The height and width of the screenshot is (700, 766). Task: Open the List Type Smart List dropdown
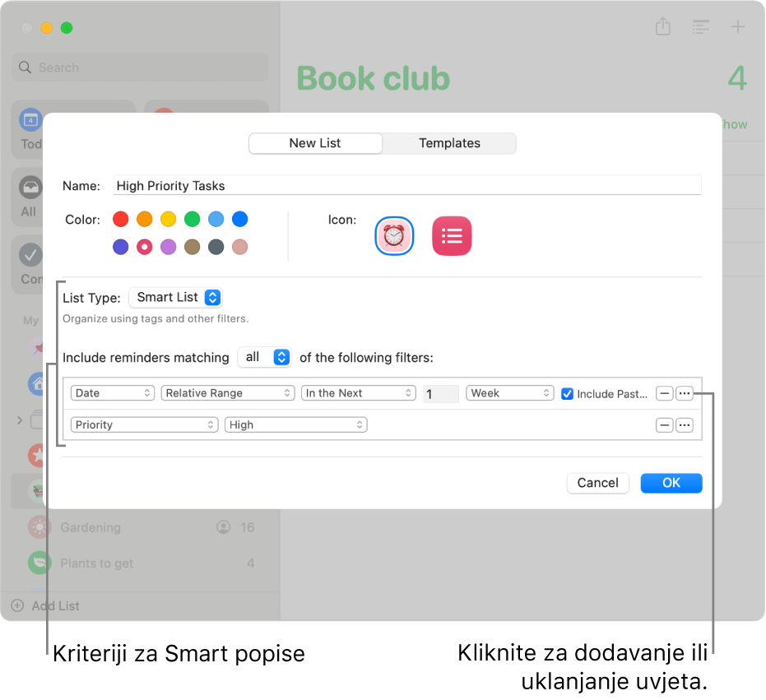(x=175, y=297)
